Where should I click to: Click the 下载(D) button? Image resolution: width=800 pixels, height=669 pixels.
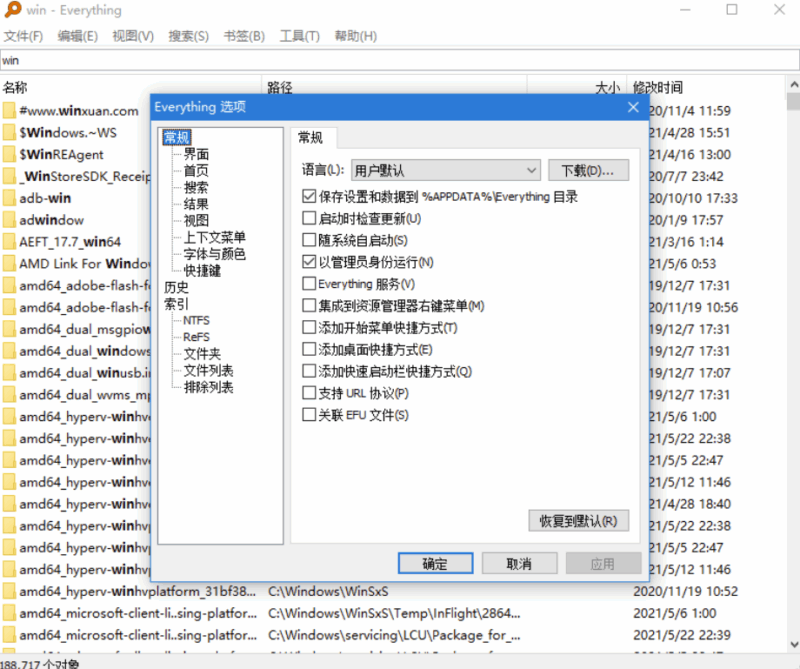587,169
